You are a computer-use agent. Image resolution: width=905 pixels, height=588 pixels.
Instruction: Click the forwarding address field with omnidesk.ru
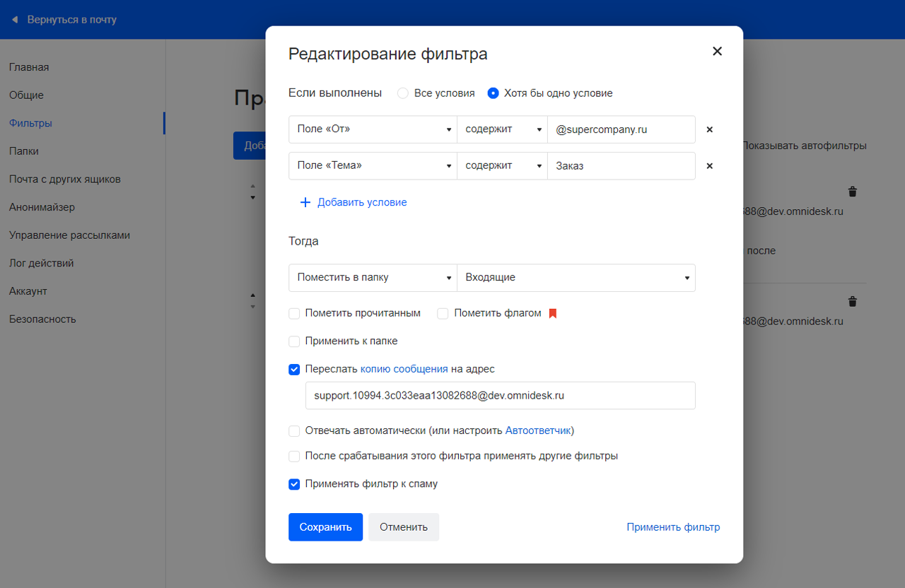[x=501, y=396]
